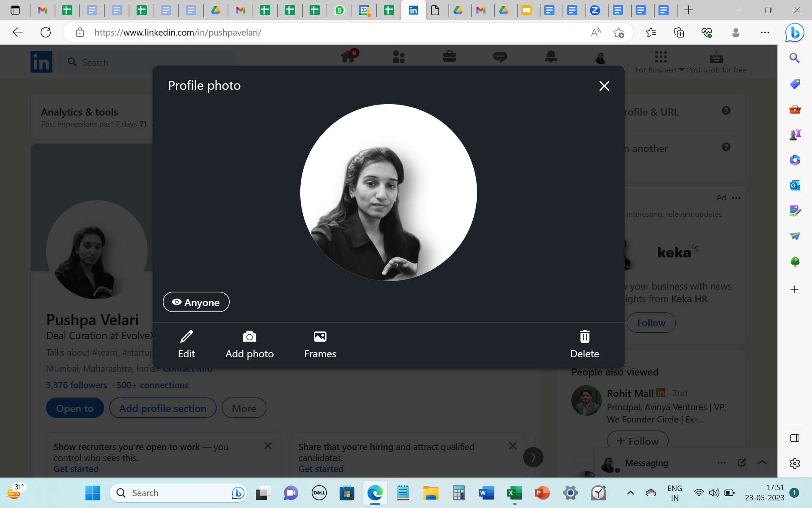Image resolution: width=812 pixels, height=508 pixels.
Task: Add a new sidebar app with plus
Action: click(x=795, y=290)
